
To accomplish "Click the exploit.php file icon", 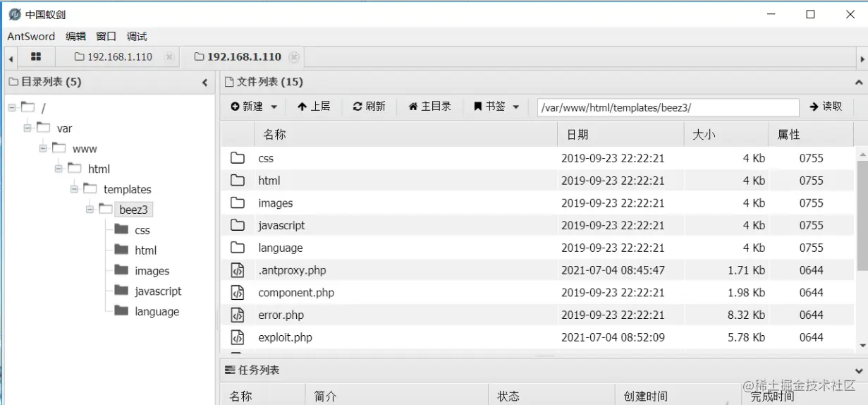I will [x=238, y=337].
